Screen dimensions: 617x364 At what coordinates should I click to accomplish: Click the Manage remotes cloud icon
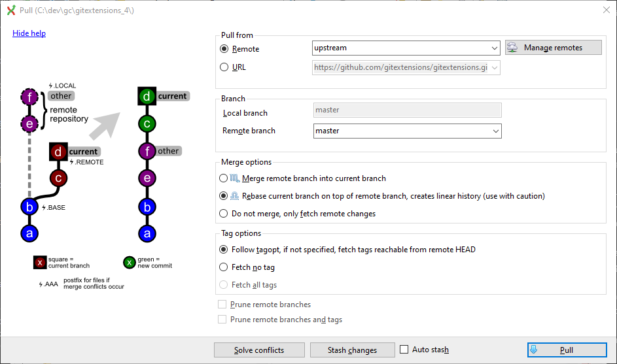(512, 48)
